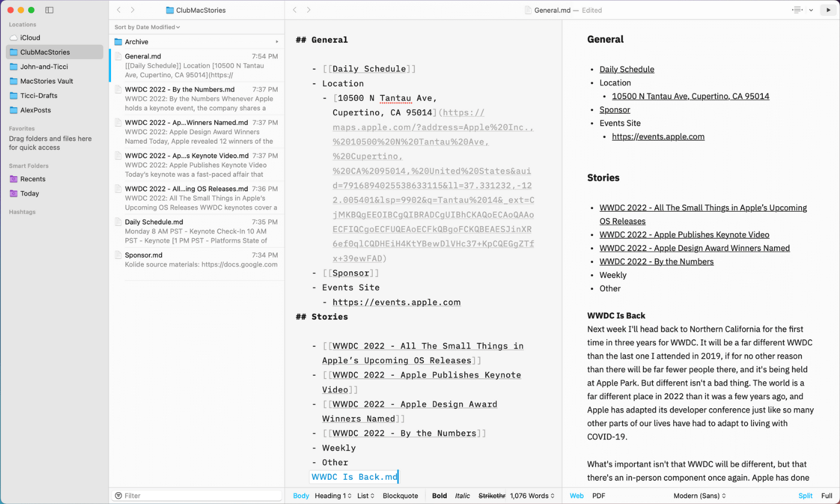Open the outline list icon in title bar

[797, 10]
